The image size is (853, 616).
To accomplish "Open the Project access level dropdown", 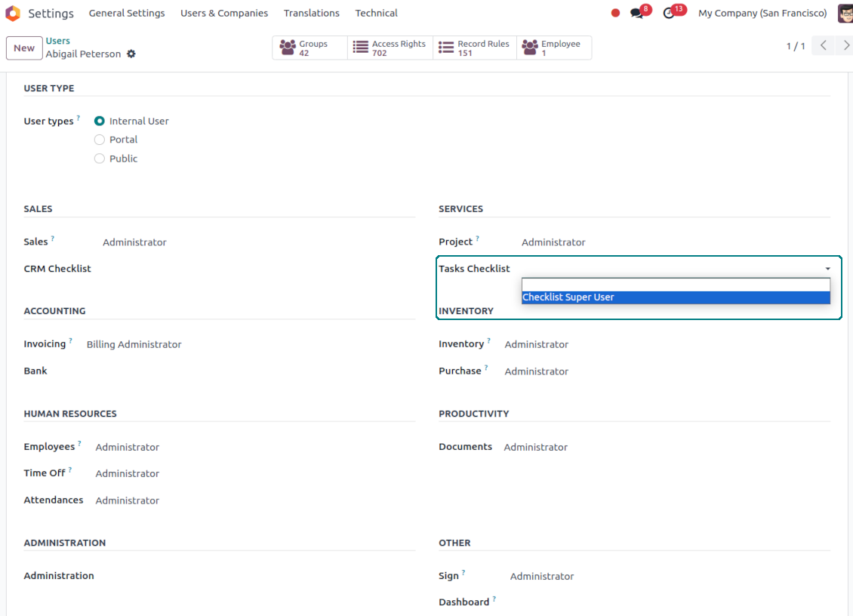I will 553,242.
